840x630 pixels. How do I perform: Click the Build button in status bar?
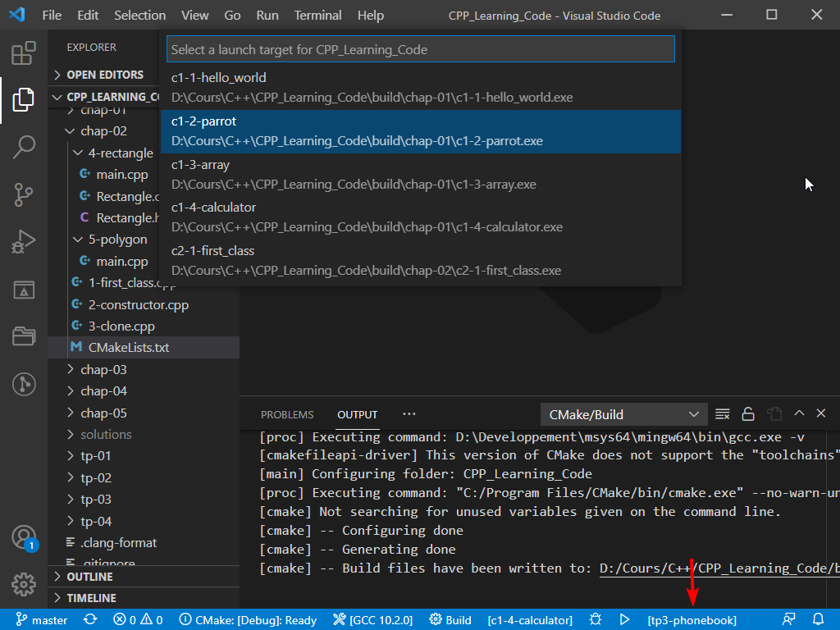(450, 620)
